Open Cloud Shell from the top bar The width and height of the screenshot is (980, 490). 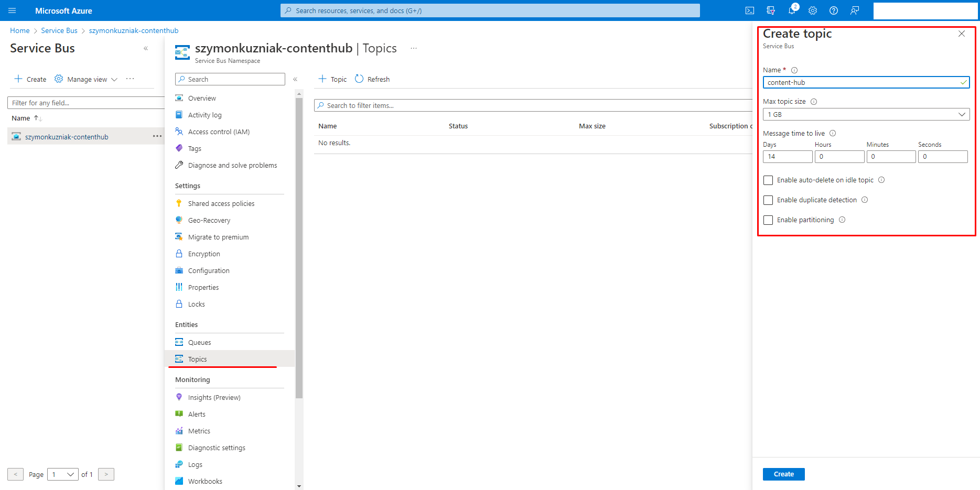[750, 10]
